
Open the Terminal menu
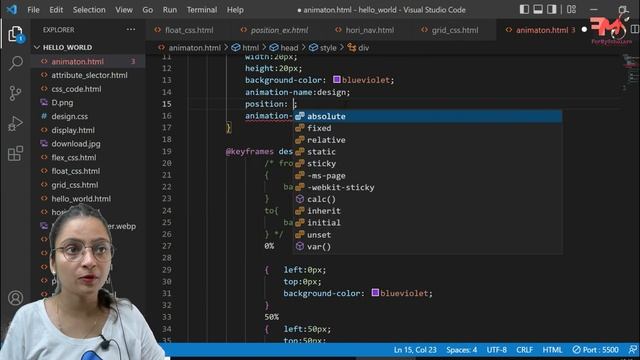[202, 9]
